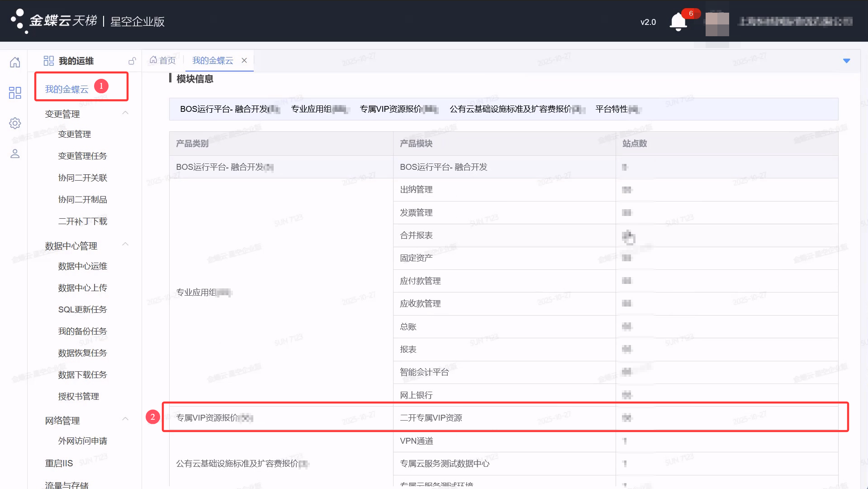Jump to 专属VIP资源报价 module anchor
This screenshot has width=868, height=489.
pos(391,109)
